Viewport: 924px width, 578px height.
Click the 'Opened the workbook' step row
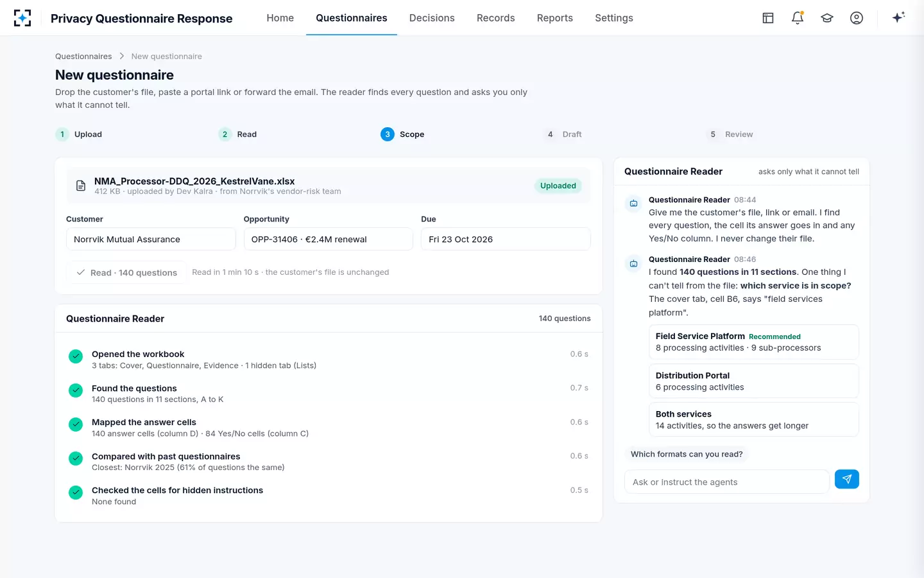[329, 360]
